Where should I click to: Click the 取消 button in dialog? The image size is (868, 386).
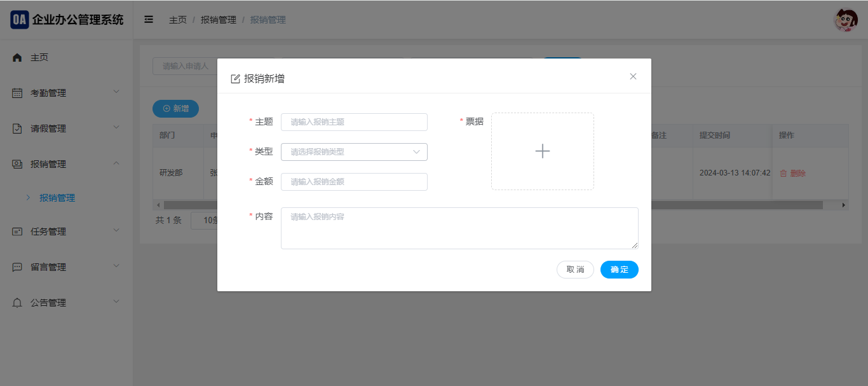pyautogui.click(x=575, y=270)
